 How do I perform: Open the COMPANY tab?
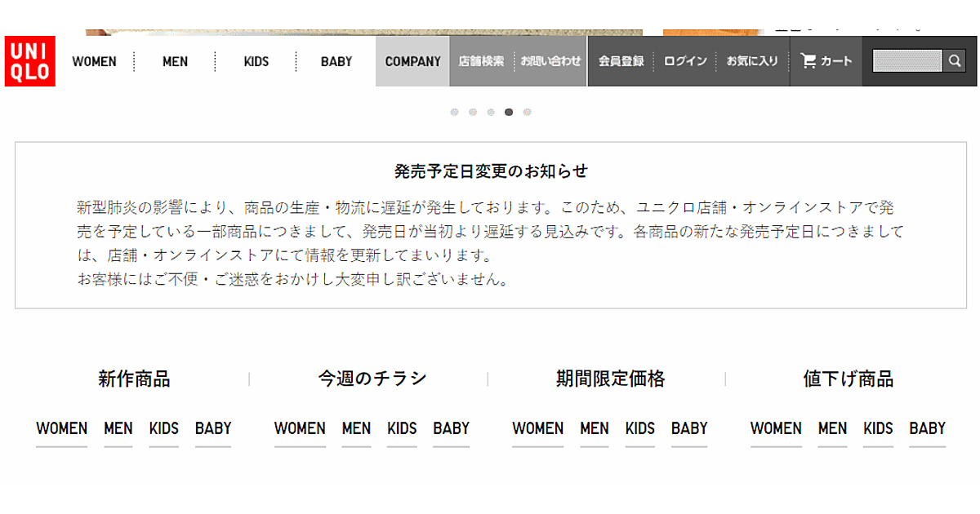coord(412,61)
